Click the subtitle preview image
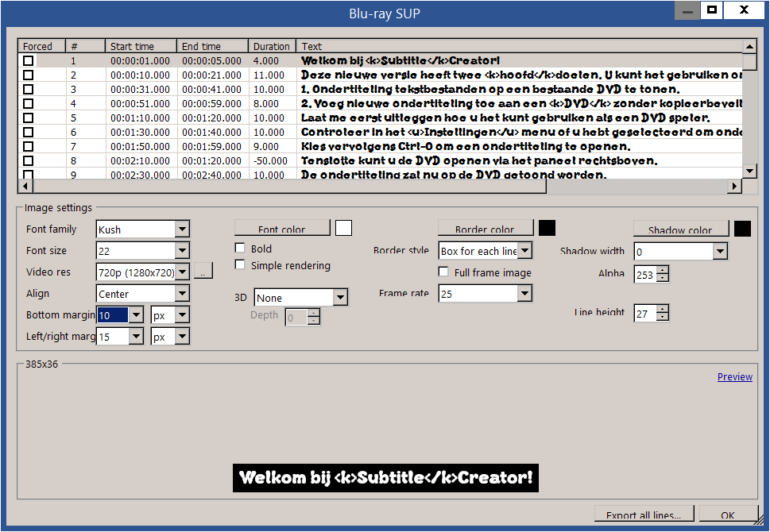 (x=385, y=477)
